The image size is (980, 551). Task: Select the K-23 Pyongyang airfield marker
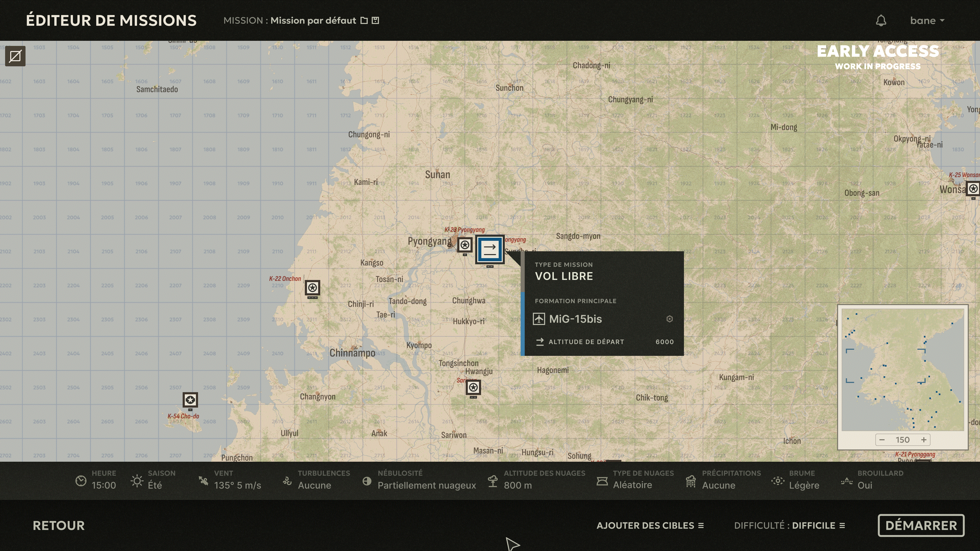point(464,245)
